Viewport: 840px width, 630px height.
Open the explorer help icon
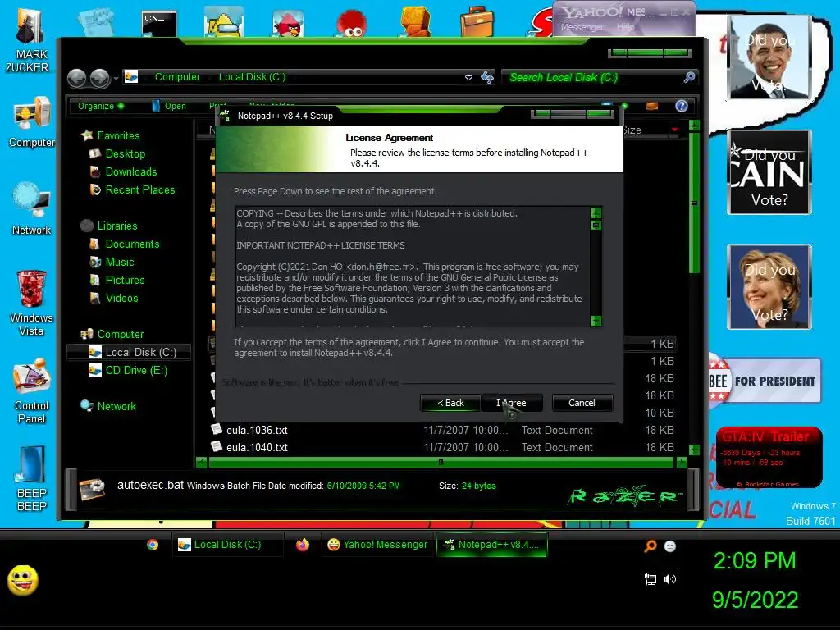click(x=682, y=106)
